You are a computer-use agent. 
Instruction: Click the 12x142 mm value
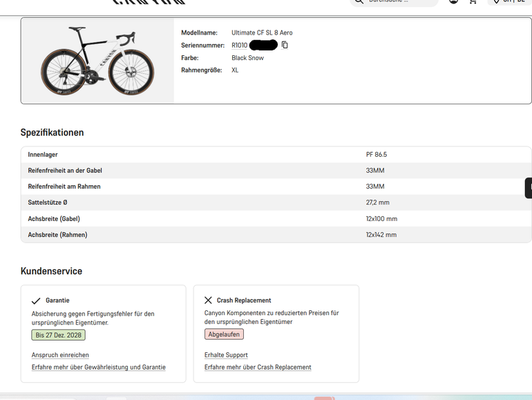[x=381, y=235]
